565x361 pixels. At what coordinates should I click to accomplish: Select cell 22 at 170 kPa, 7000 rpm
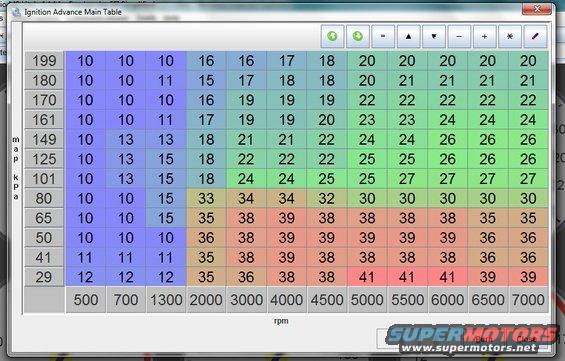[x=528, y=100]
